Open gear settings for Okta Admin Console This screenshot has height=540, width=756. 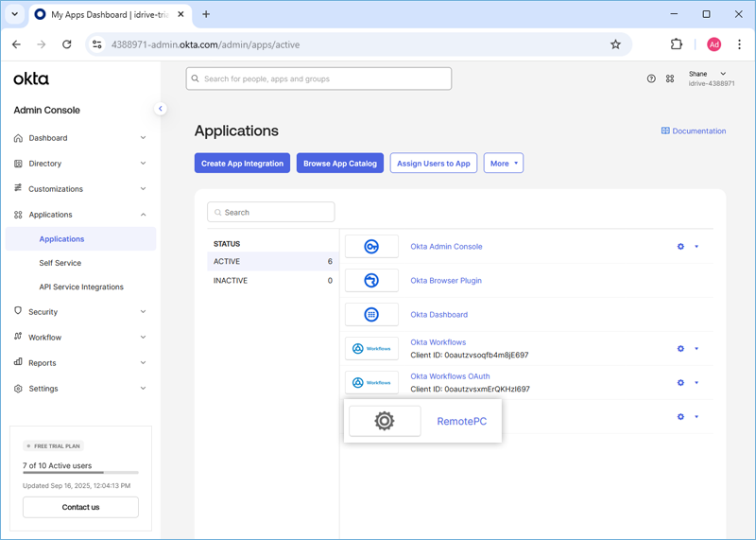click(x=680, y=247)
